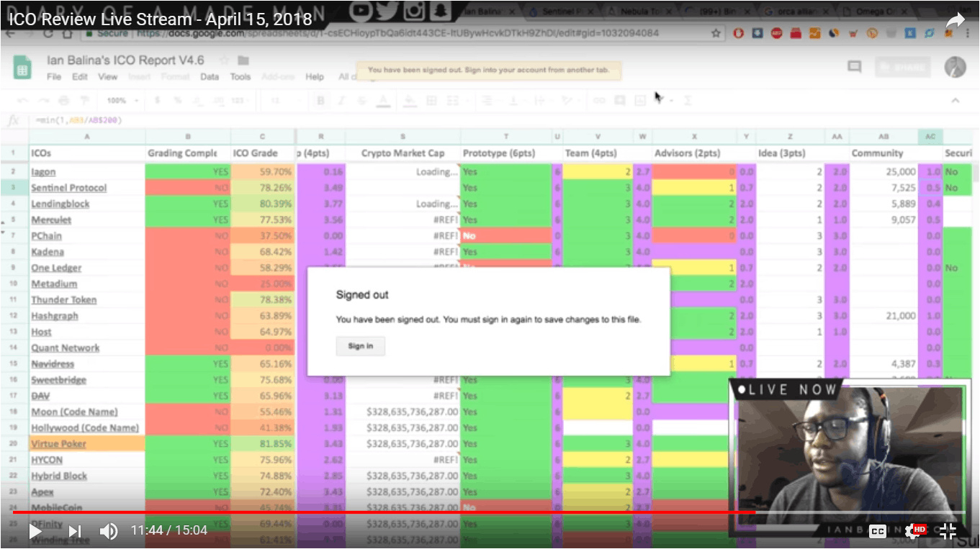Click the Sign in button in dialog
This screenshot has width=980, height=549.
(x=361, y=346)
